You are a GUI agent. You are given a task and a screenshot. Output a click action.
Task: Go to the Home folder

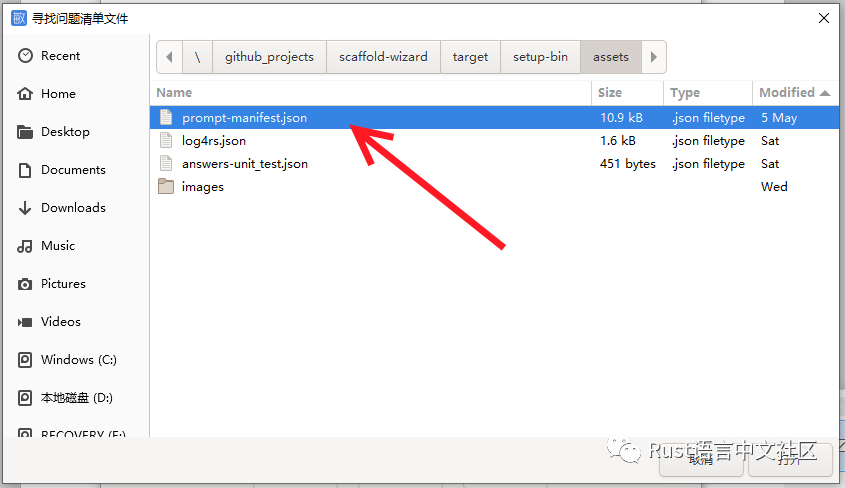(75, 94)
